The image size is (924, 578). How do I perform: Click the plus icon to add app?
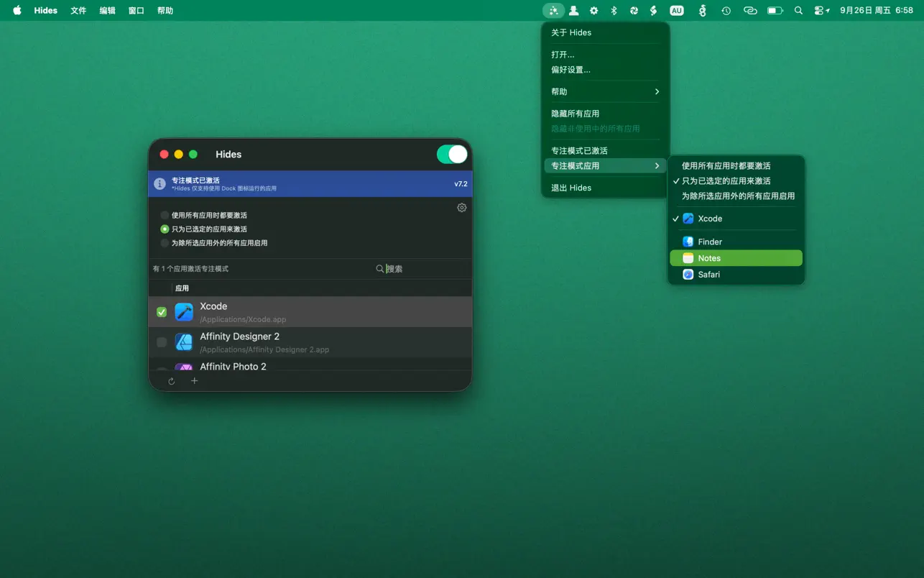tap(194, 381)
